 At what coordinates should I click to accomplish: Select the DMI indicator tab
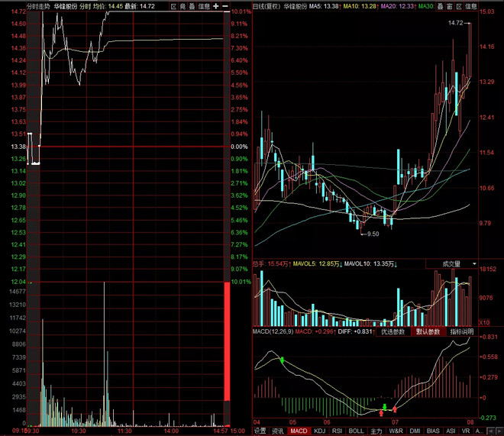click(415, 431)
